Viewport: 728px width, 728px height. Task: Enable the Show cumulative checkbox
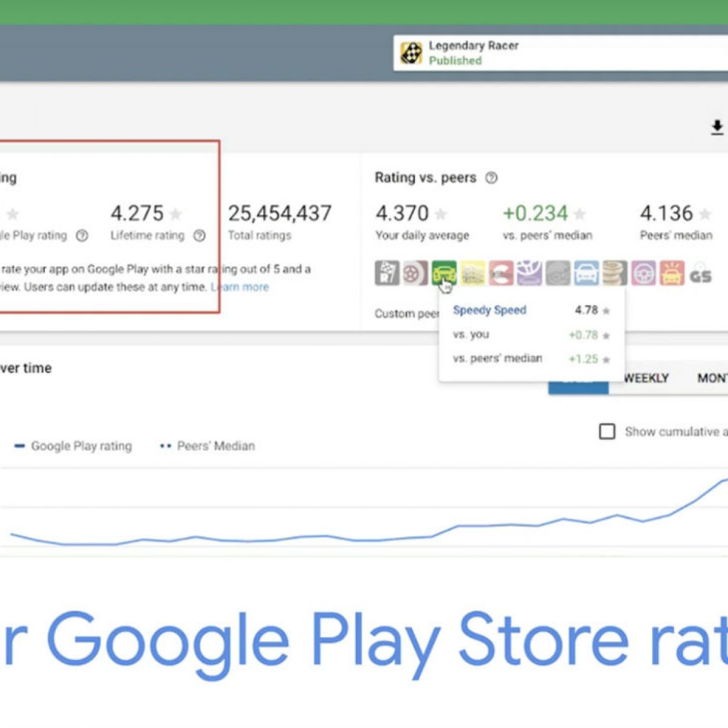point(607,431)
